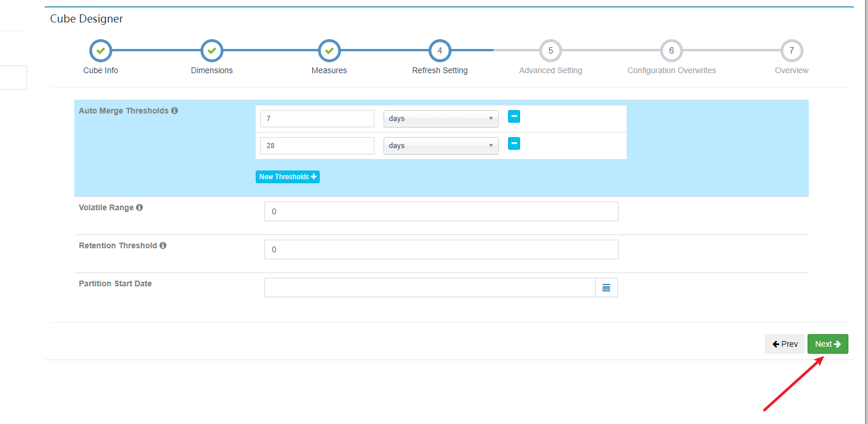
Task: Show info for Volatile Range
Action: (139, 207)
